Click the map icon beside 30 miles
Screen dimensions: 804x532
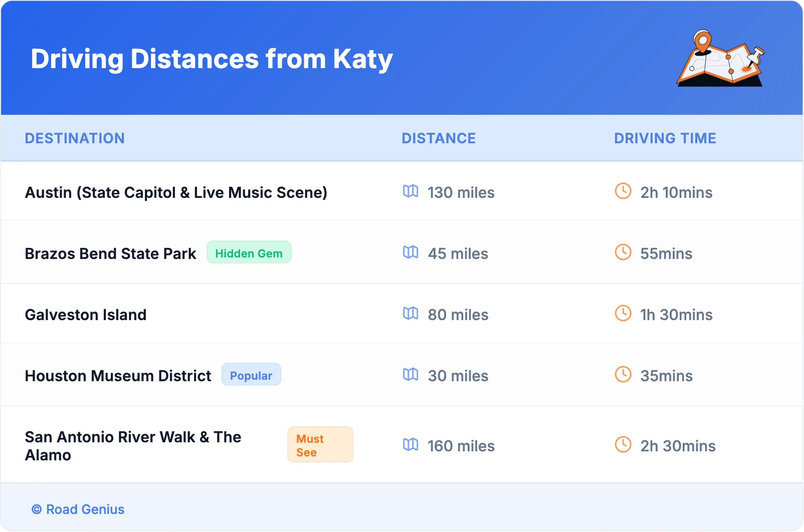tap(411, 375)
